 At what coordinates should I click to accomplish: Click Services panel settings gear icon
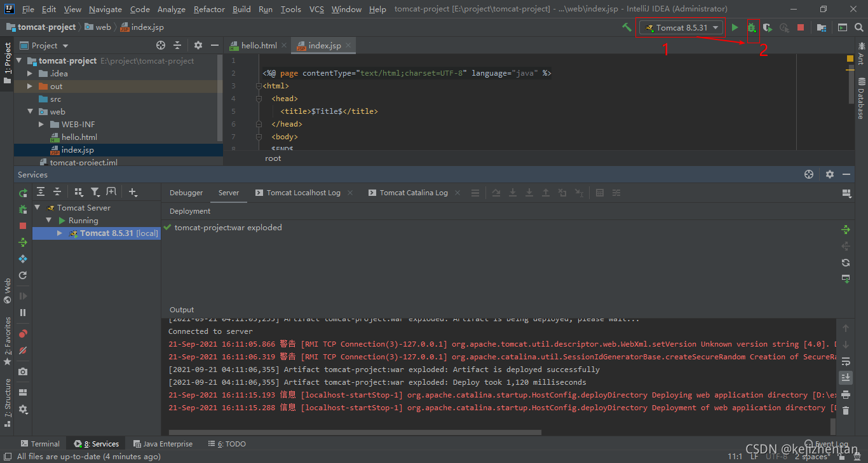pyautogui.click(x=829, y=174)
